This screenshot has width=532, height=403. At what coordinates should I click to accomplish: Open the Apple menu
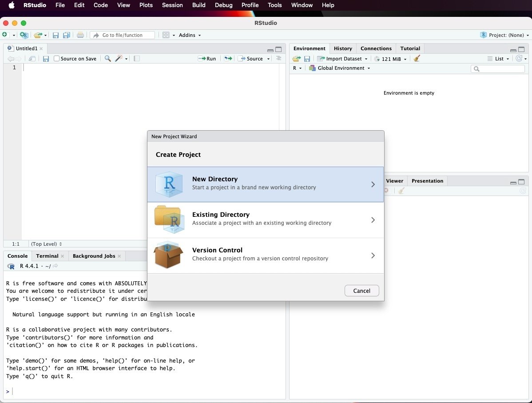(x=12, y=5)
